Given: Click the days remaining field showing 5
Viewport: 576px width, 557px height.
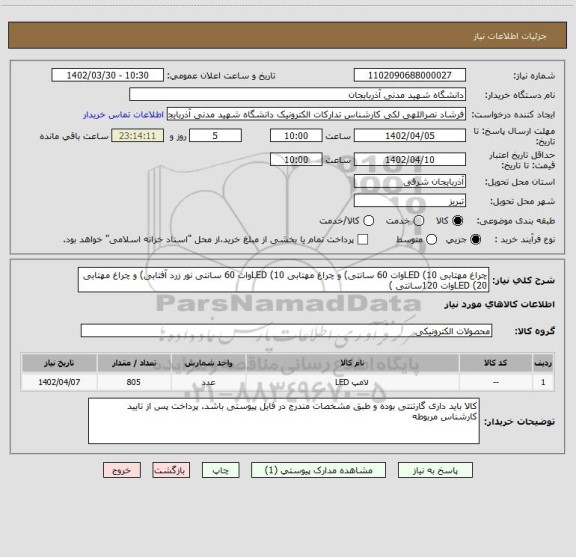Looking at the screenshot, I should click(x=215, y=136).
